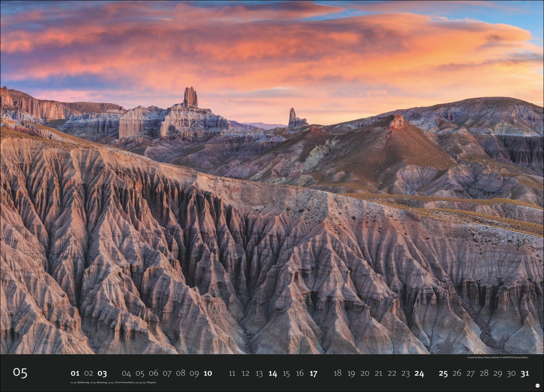Image resolution: width=544 pixels, height=392 pixels.
Task: Select the last date 31
Action: [x=525, y=373]
